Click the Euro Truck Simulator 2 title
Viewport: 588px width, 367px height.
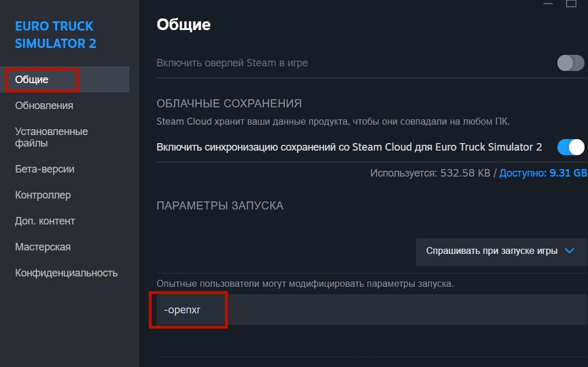point(55,35)
